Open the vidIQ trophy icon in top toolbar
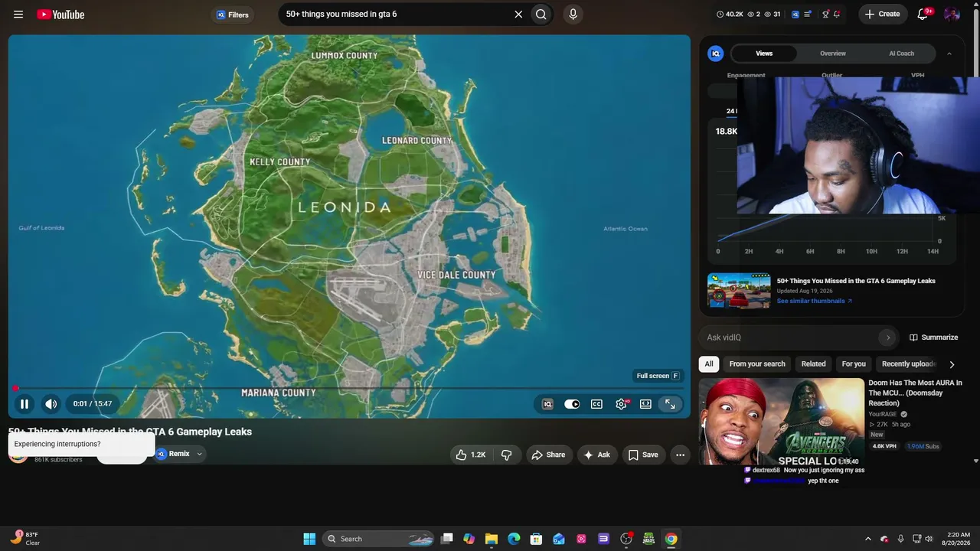980x551 pixels. click(x=825, y=15)
